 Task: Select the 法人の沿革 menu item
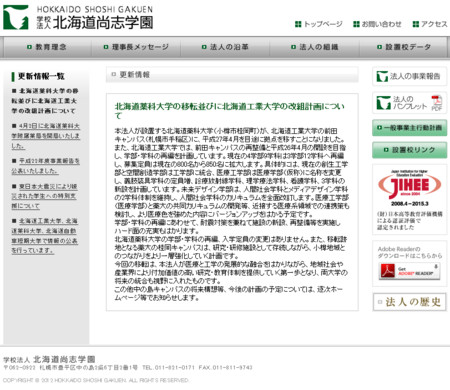coord(225,47)
